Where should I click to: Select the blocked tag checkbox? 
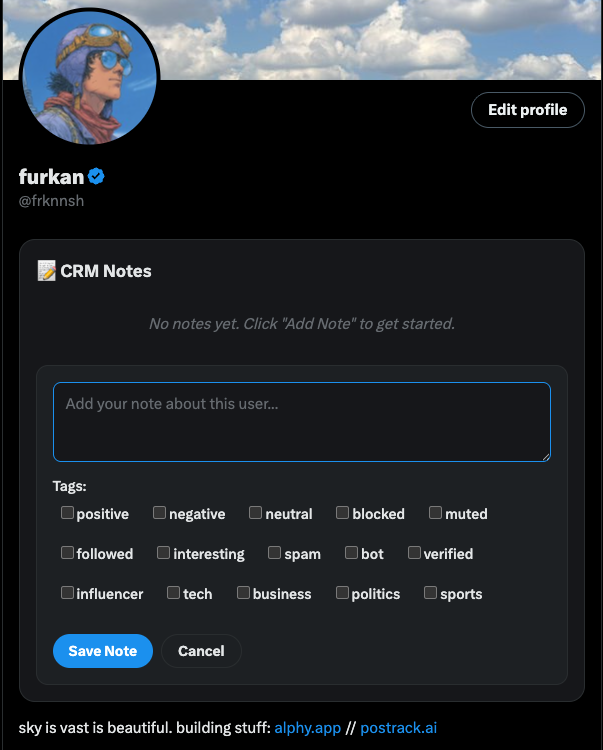342,513
